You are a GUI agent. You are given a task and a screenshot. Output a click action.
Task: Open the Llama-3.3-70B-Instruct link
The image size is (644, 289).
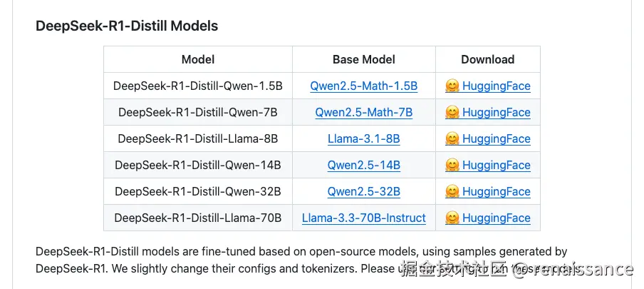click(363, 218)
